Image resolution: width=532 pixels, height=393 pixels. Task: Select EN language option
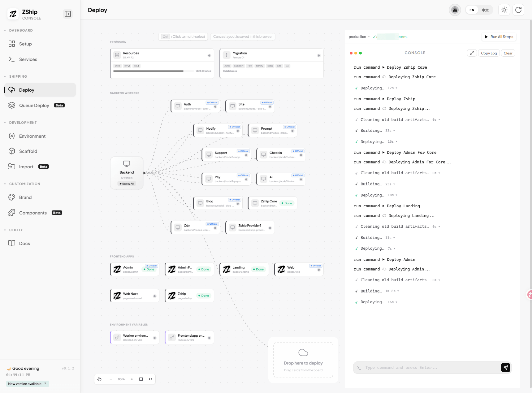point(472,10)
